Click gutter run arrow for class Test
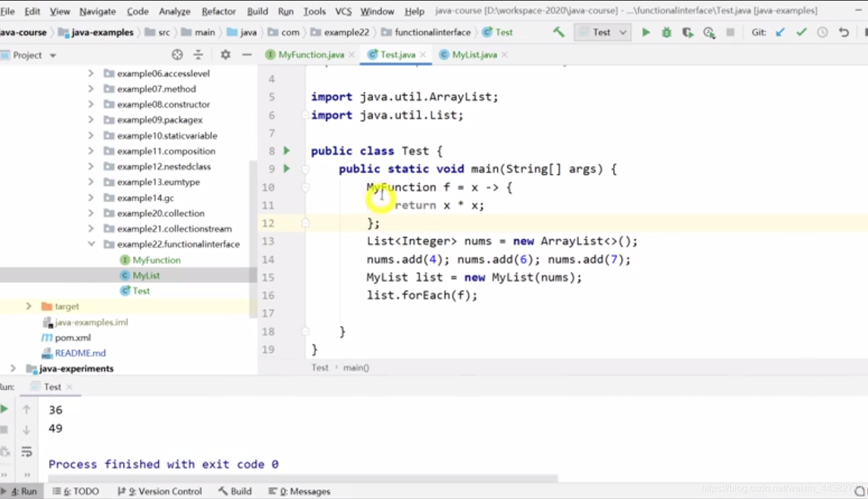The width and height of the screenshot is (868, 499). pos(287,150)
